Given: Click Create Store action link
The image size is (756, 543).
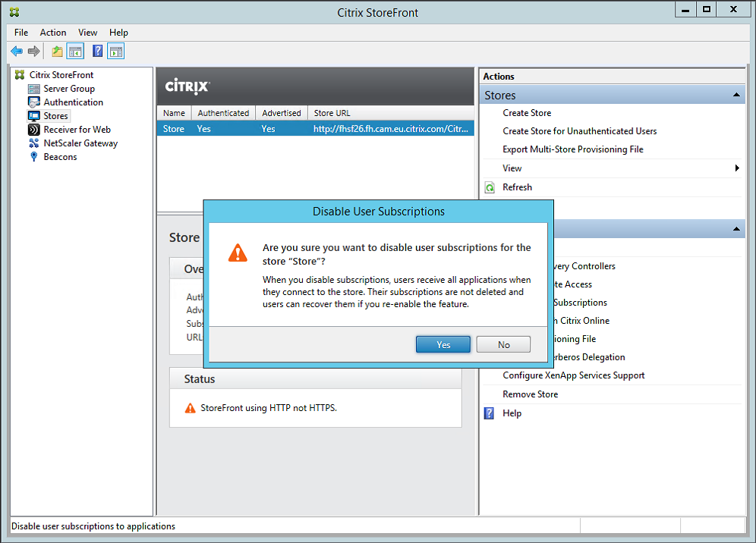Looking at the screenshot, I should point(527,113).
